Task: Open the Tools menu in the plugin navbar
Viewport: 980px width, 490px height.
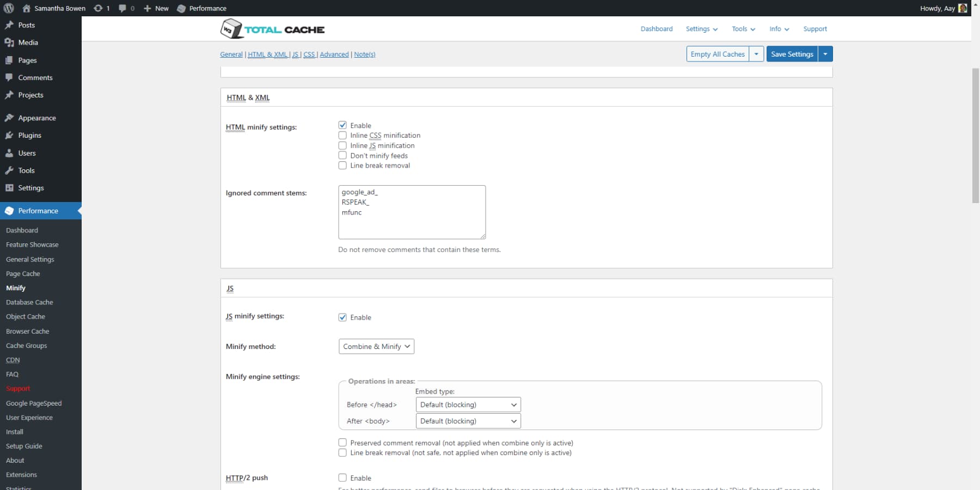Action: tap(743, 29)
